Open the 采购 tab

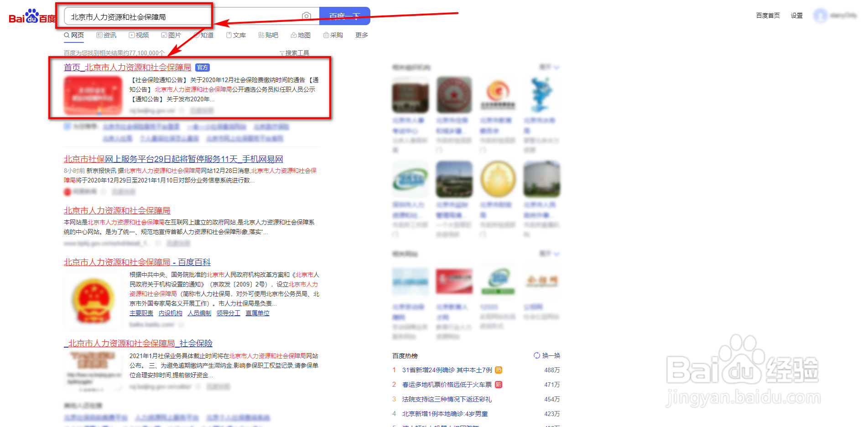coord(333,35)
